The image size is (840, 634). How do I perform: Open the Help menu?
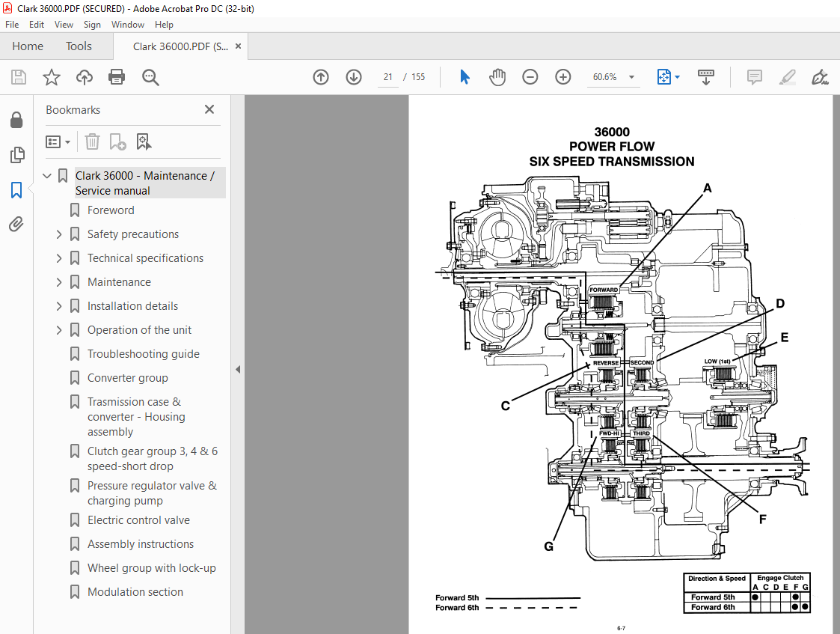[x=164, y=25]
